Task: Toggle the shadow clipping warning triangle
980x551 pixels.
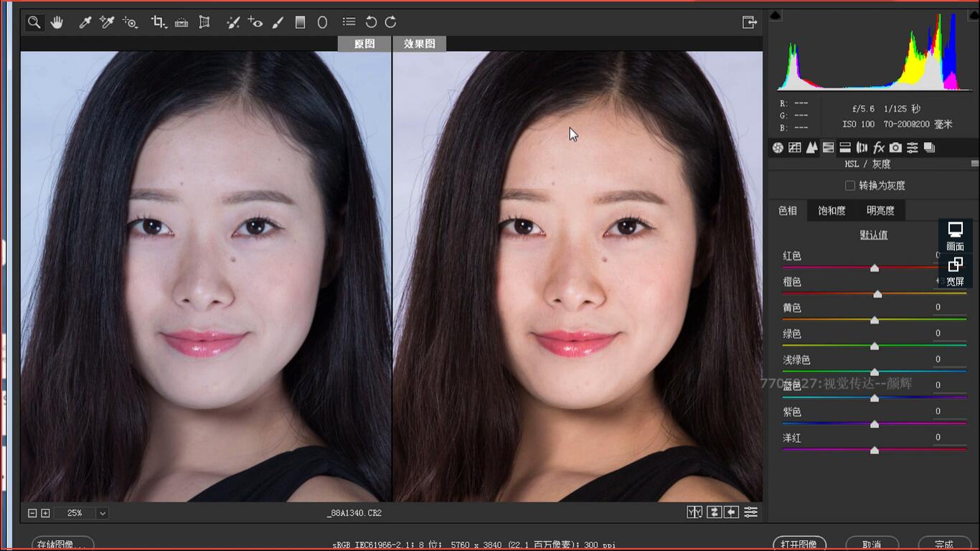Action: coord(776,16)
